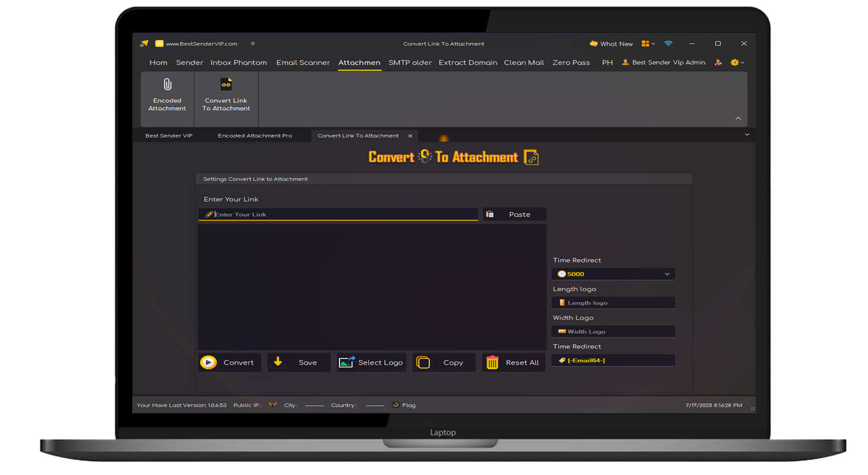
Task: Click the Select Logo button
Action: click(372, 362)
